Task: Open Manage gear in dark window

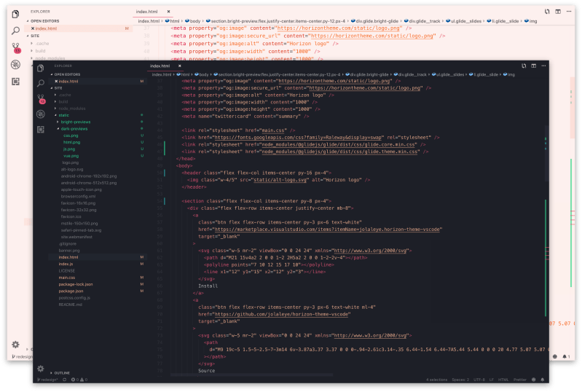Action: [41, 369]
